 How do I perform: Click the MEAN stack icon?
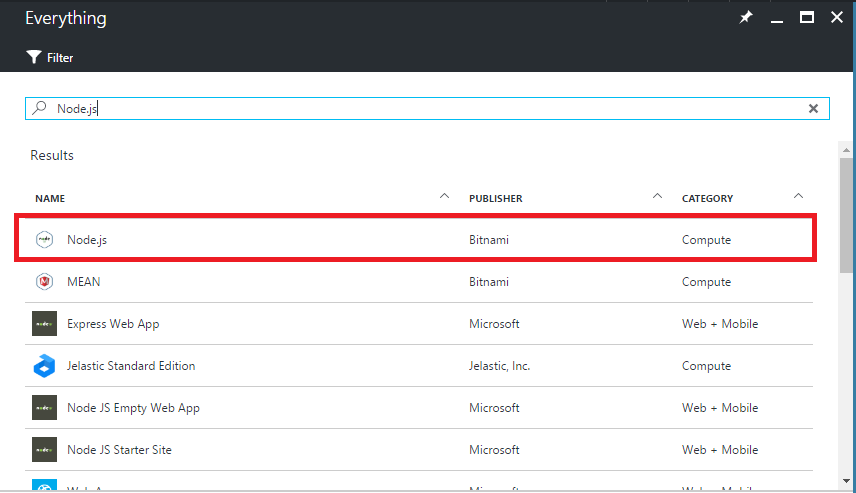coord(44,282)
